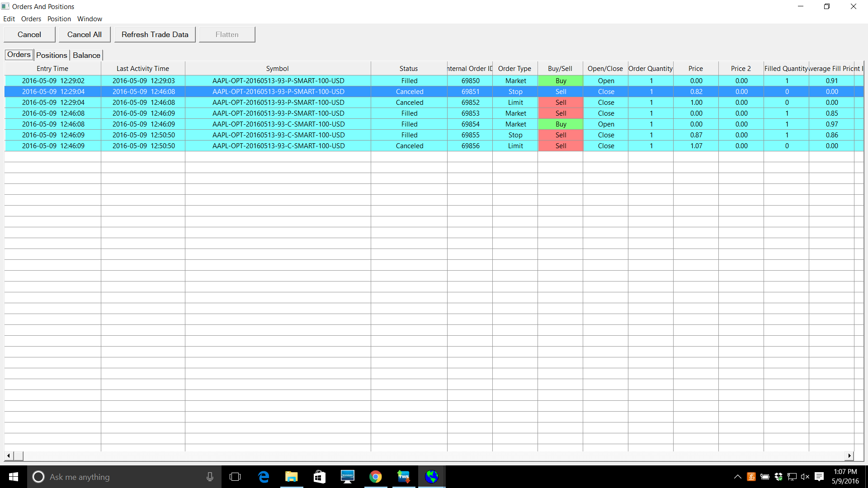The width and height of the screenshot is (868, 488).
Task: Click the Cancel All button
Action: [x=85, y=34]
